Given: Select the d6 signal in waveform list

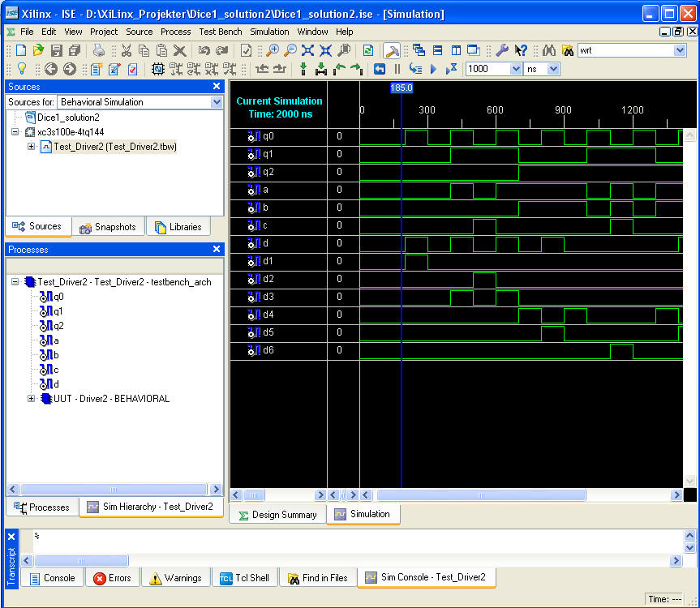Looking at the screenshot, I should point(268,350).
